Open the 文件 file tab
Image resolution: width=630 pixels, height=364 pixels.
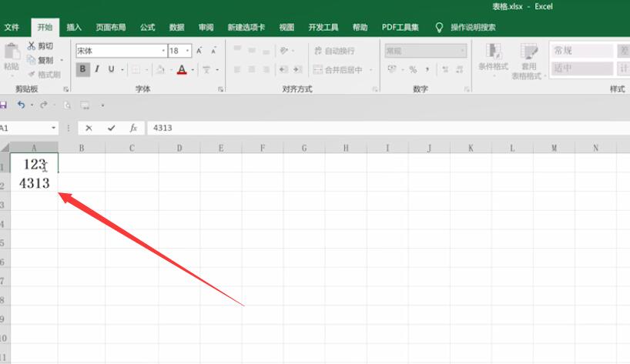point(12,27)
